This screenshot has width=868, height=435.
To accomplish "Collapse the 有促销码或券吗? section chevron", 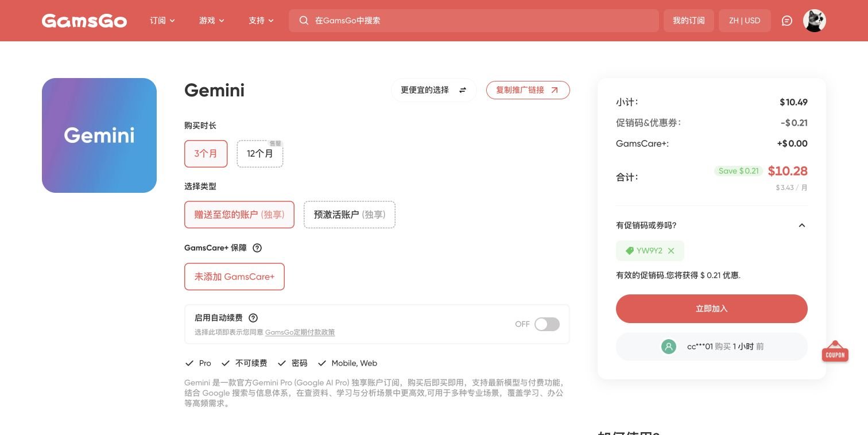I will 802,226.
